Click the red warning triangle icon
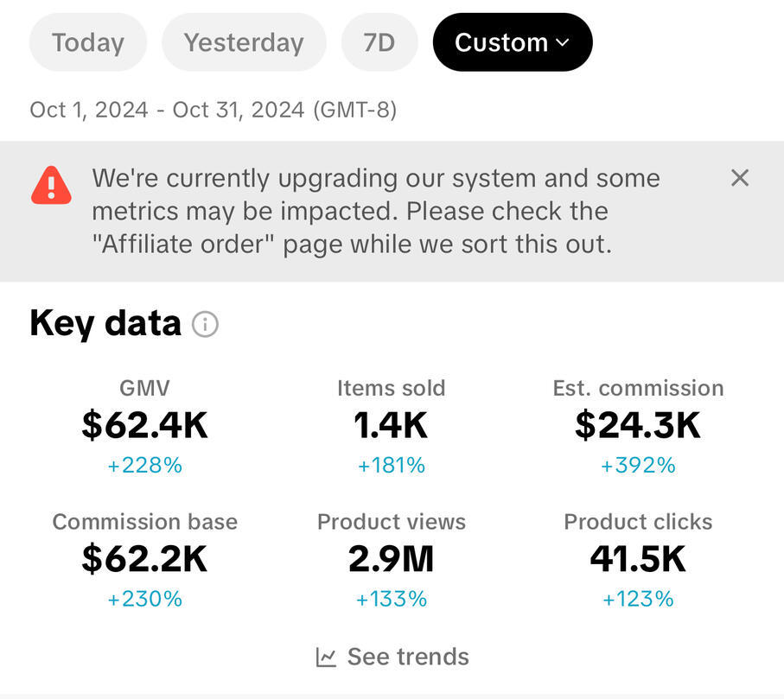 tap(51, 186)
